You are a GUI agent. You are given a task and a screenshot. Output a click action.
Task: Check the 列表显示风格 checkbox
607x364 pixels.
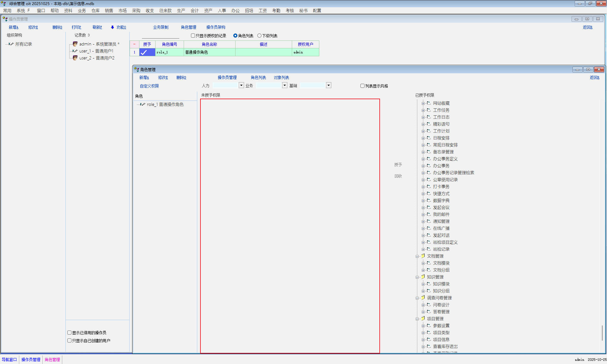(362, 86)
